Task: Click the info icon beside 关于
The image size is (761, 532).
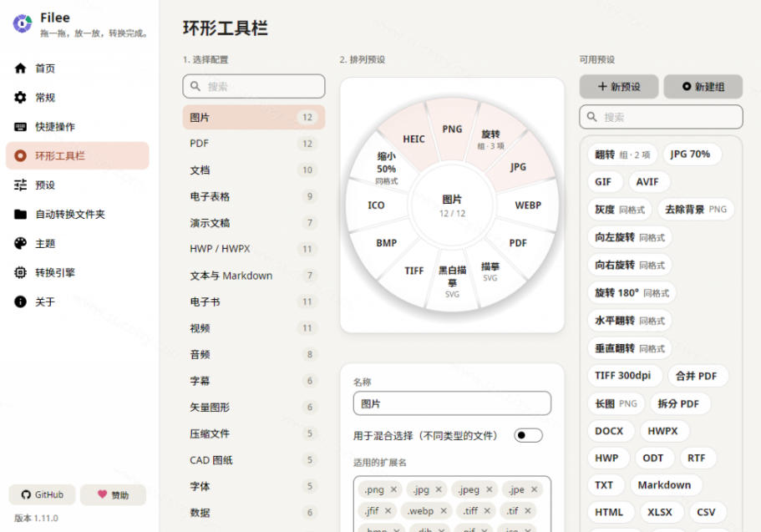Action: coord(20,302)
